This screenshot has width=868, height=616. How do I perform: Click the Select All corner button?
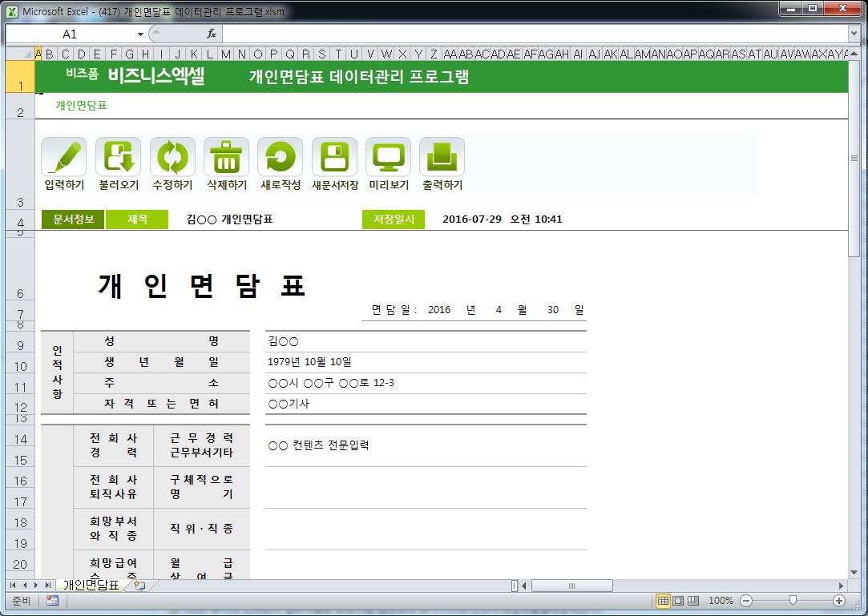tap(20, 54)
